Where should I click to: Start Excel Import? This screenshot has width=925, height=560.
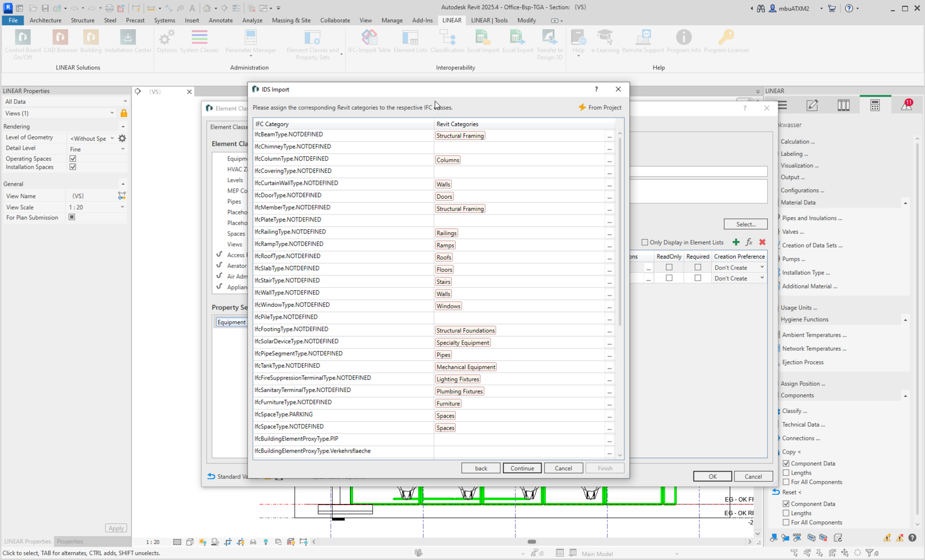pyautogui.click(x=483, y=41)
